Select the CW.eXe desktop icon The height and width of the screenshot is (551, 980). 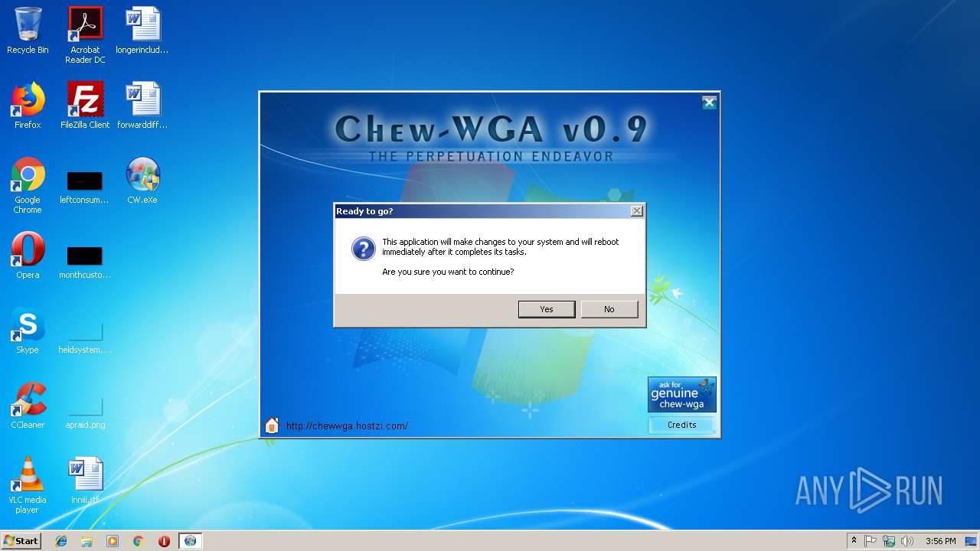142,181
